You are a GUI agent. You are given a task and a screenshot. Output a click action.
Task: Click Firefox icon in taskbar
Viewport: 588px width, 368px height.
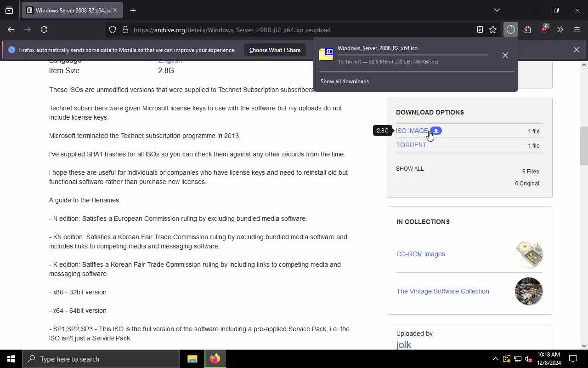coord(215,359)
